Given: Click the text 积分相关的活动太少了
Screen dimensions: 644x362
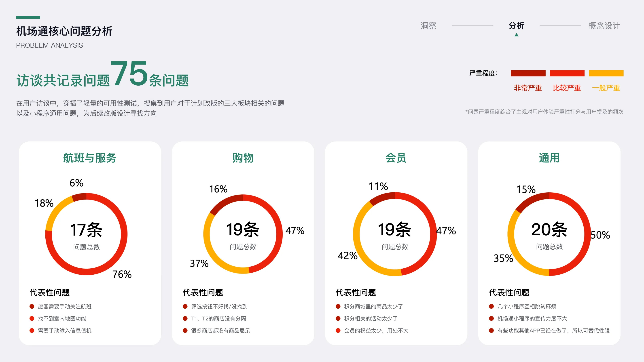Looking at the screenshot, I should point(371,318).
